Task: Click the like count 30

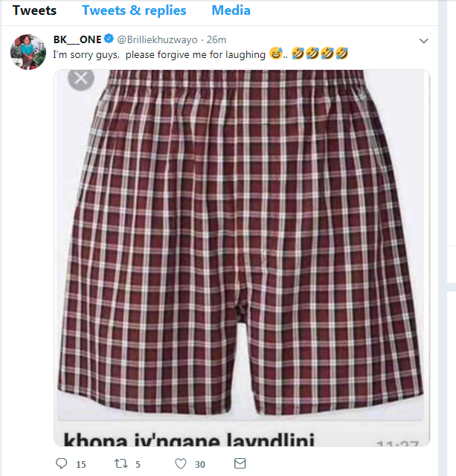Action: point(200,464)
